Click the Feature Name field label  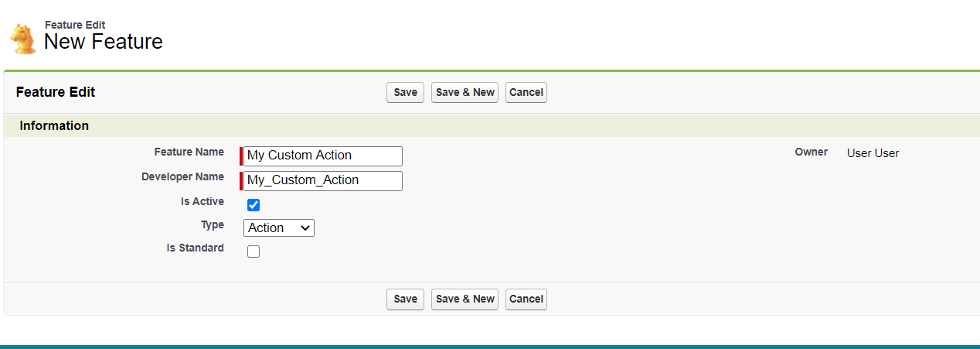189,152
